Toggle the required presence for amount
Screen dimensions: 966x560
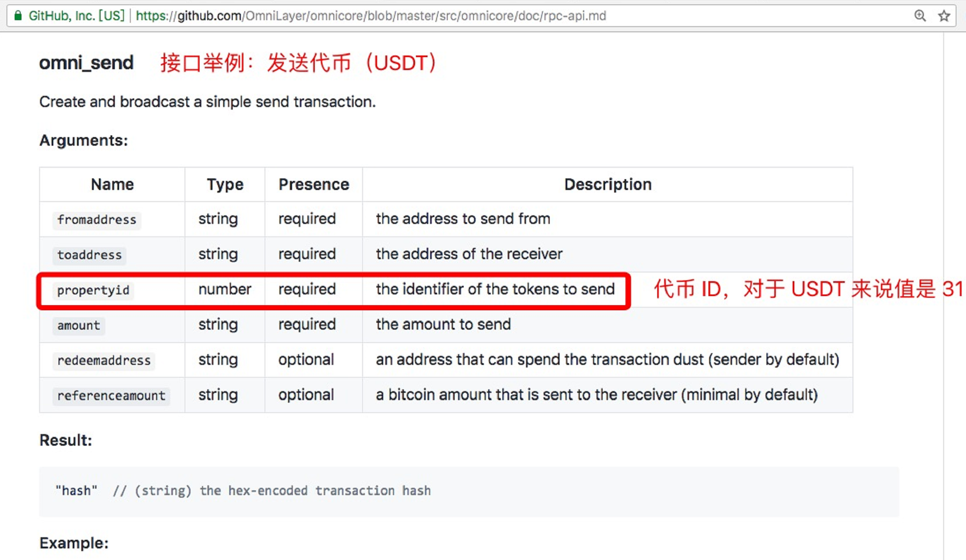click(307, 324)
